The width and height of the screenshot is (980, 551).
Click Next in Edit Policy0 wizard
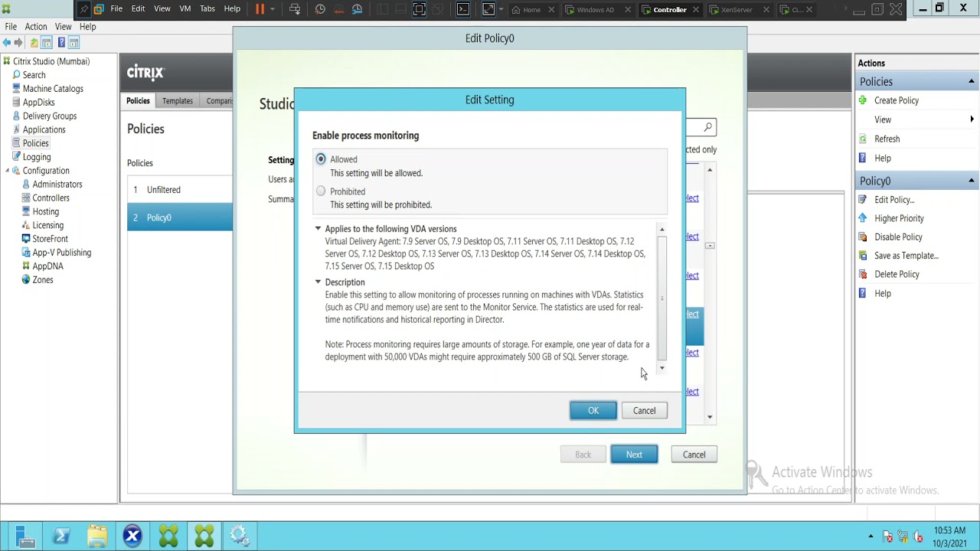click(634, 455)
